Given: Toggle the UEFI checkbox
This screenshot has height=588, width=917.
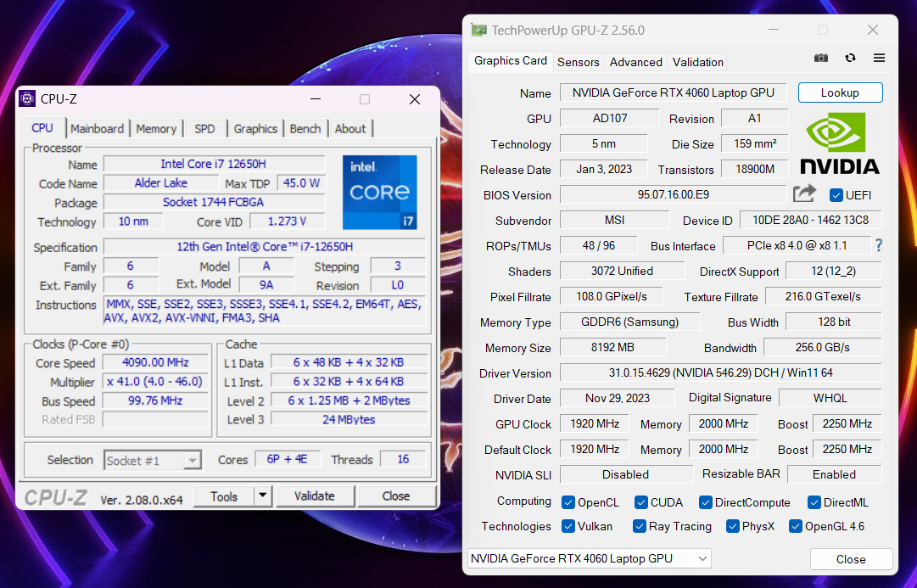Looking at the screenshot, I should coord(836,195).
